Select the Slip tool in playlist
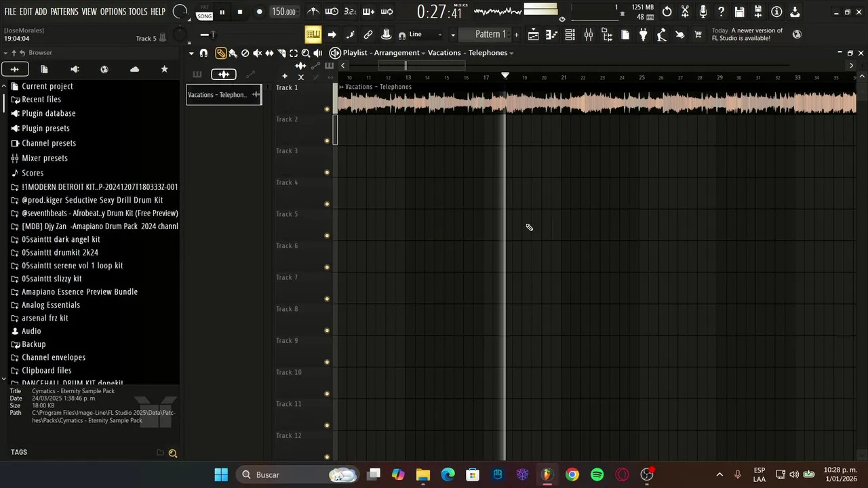 (x=269, y=53)
